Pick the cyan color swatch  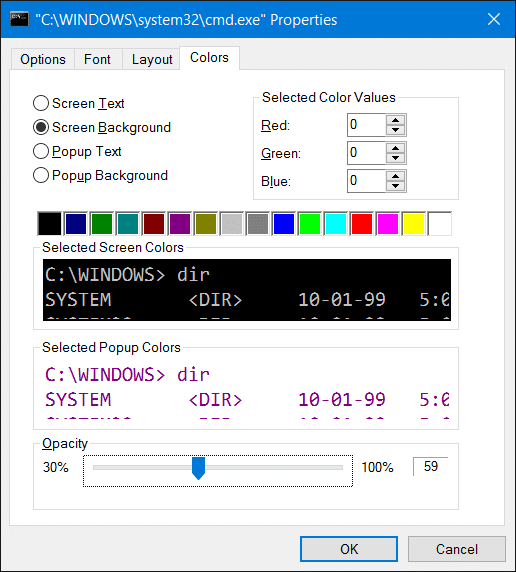click(336, 224)
